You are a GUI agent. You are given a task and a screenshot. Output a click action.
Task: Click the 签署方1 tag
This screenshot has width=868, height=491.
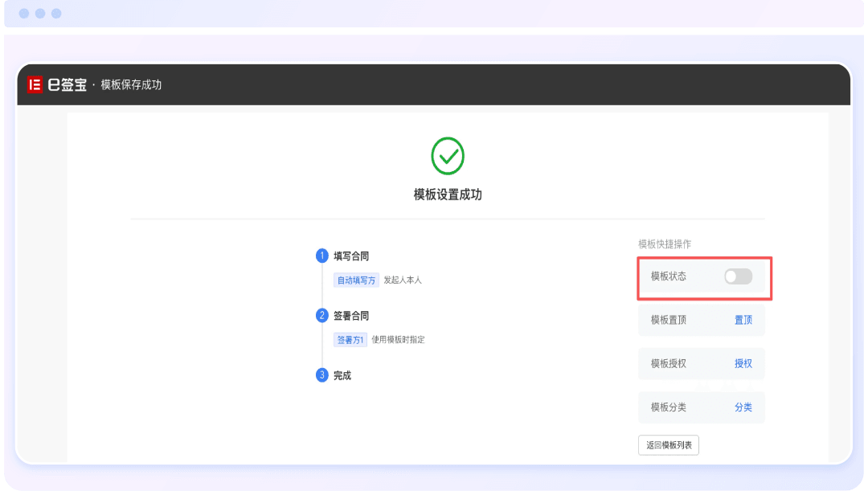350,340
